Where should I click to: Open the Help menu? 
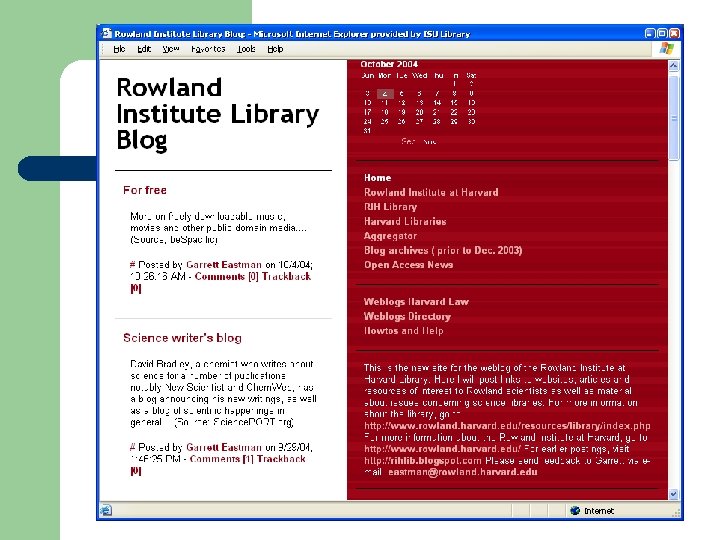[275, 49]
